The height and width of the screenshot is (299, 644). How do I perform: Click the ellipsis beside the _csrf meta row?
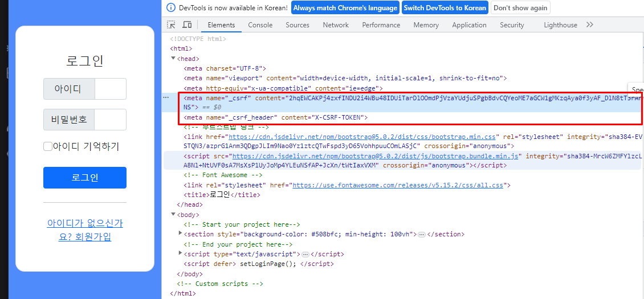pos(166,98)
